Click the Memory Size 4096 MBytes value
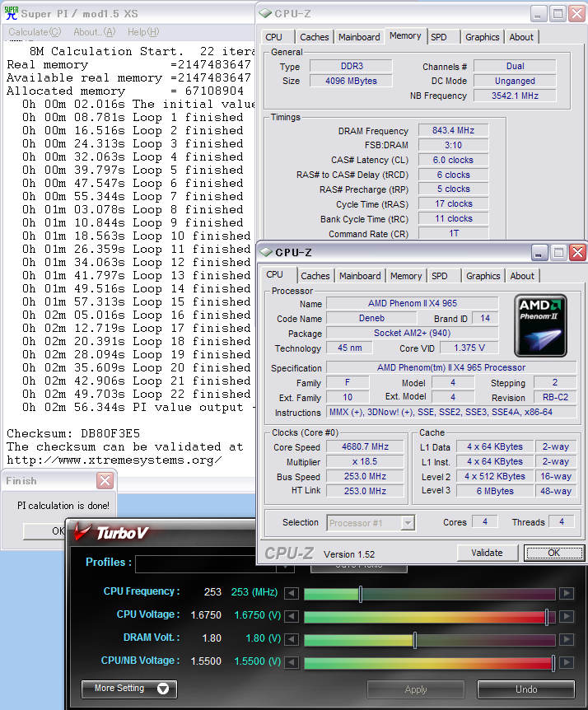This screenshot has height=710, width=588. click(x=351, y=81)
